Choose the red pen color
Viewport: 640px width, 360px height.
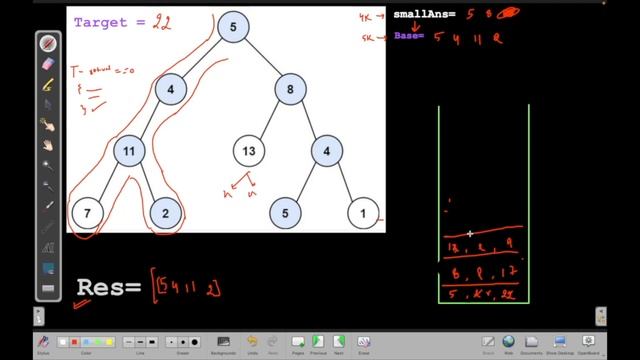click(x=74, y=342)
